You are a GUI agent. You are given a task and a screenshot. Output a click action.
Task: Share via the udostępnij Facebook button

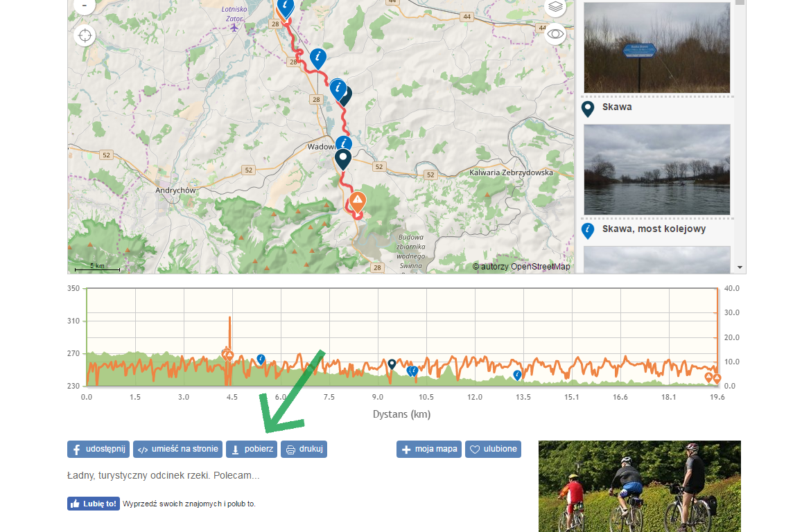pos(98,450)
